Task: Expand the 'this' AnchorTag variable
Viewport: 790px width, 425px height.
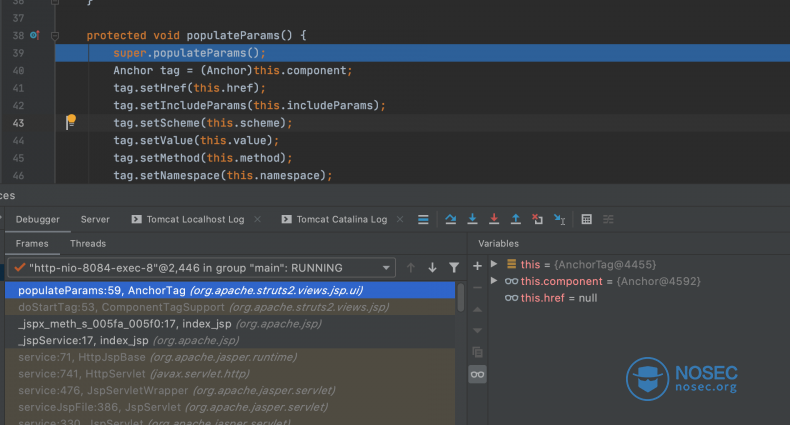Action: tap(494, 264)
